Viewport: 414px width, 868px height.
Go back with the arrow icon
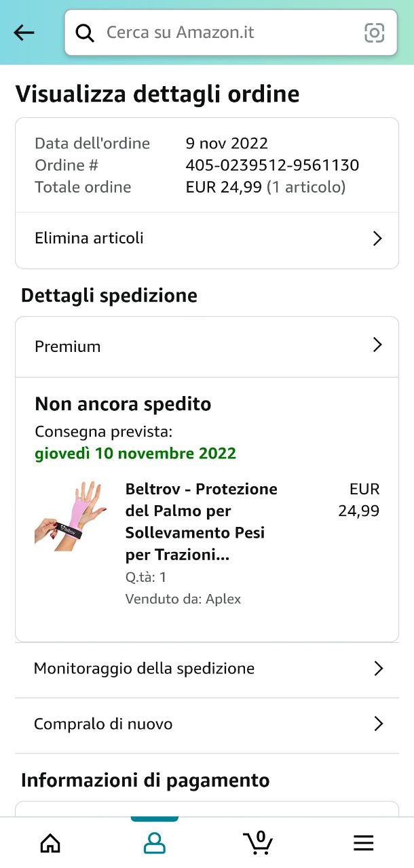click(x=24, y=33)
